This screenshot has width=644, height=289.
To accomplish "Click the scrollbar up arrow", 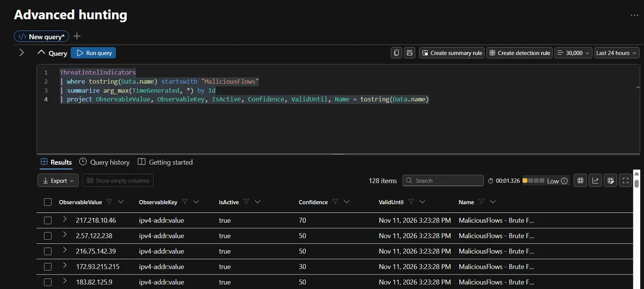I will point(636,174).
